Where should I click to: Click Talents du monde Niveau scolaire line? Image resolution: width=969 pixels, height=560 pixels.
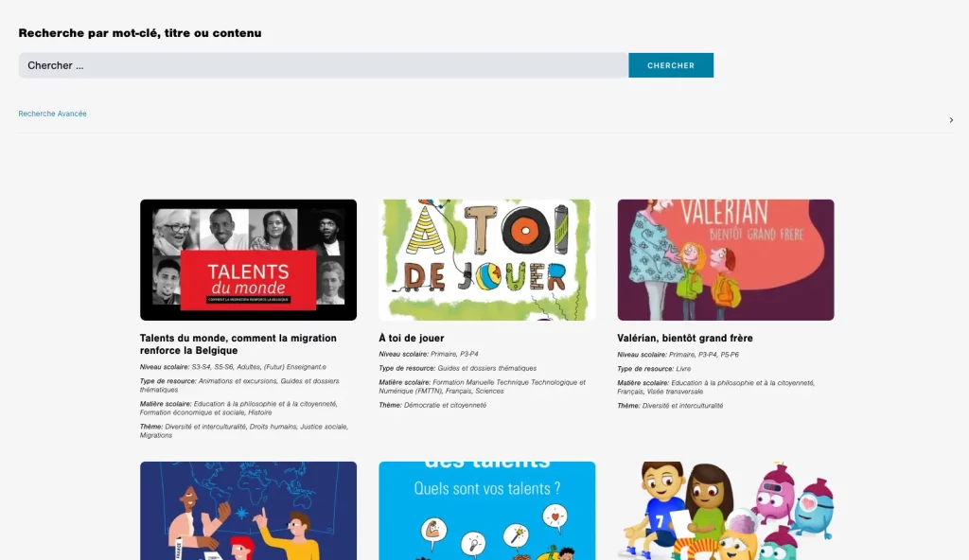coord(233,367)
